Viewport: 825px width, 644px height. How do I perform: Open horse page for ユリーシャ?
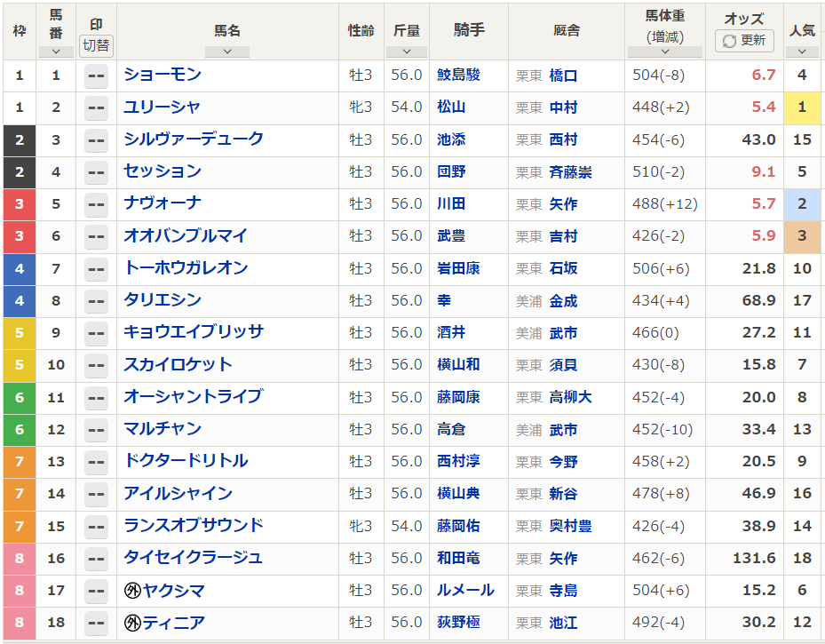pos(162,107)
